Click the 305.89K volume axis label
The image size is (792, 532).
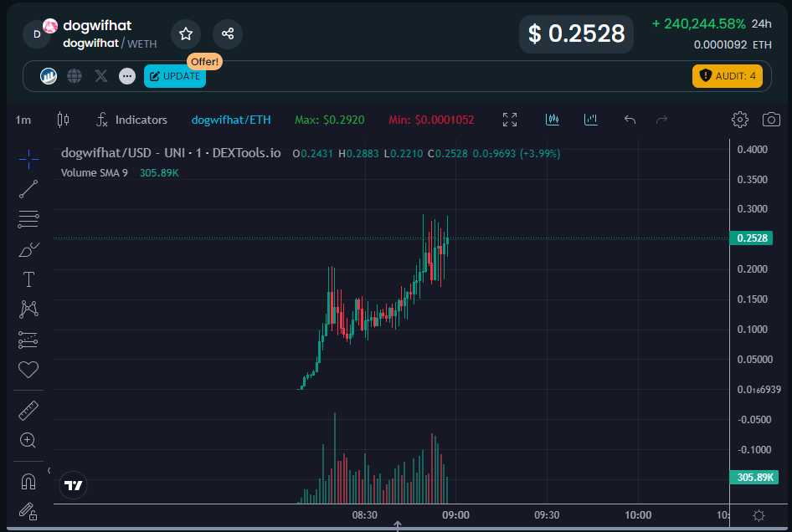(x=754, y=478)
